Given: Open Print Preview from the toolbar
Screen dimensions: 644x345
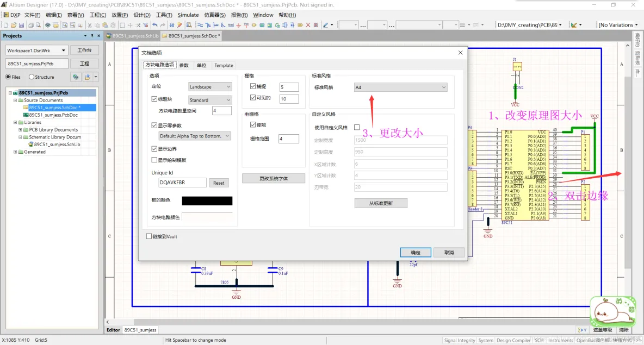Looking at the screenshot, I should [x=38, y=25].
